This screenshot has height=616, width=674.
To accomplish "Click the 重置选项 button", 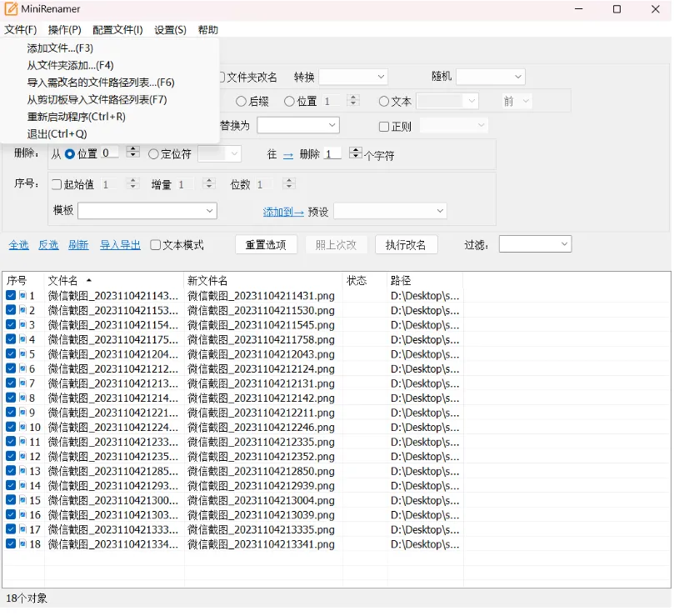I will click(266, 245).
